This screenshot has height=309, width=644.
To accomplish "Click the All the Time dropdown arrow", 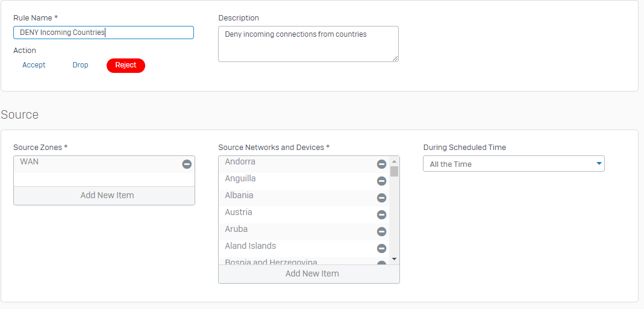I will [599, 164].
